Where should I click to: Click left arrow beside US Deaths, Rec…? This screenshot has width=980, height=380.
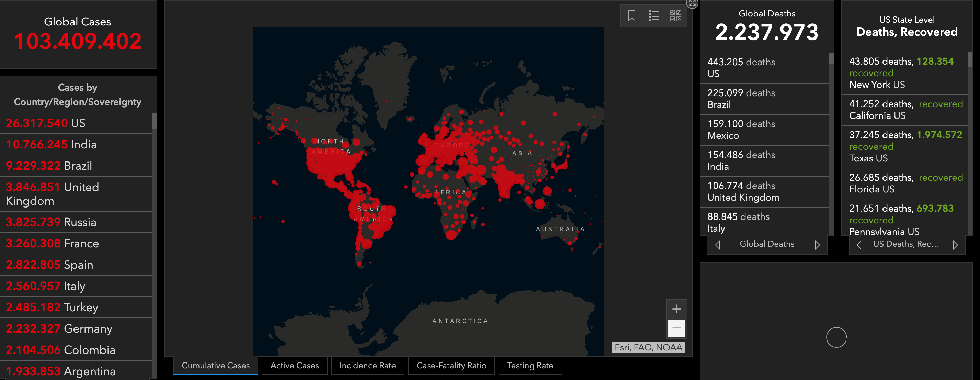coord(859,245)
